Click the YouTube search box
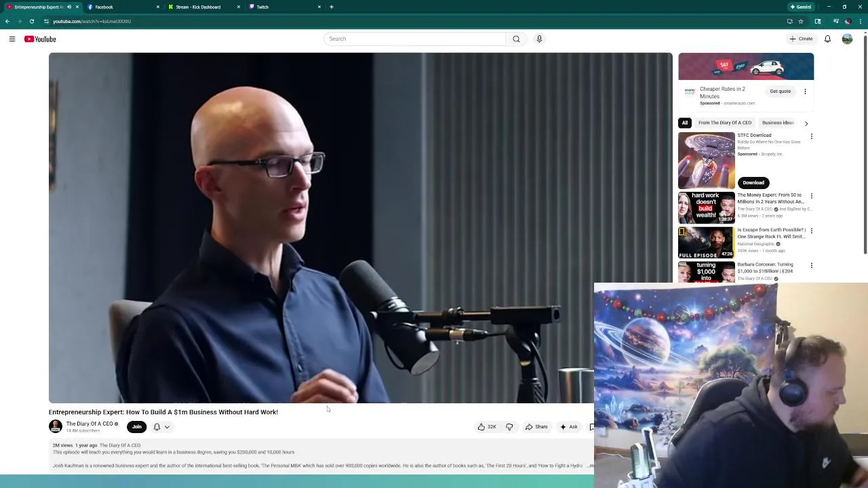This screenshot has height=488, width=868. [414, 39]
